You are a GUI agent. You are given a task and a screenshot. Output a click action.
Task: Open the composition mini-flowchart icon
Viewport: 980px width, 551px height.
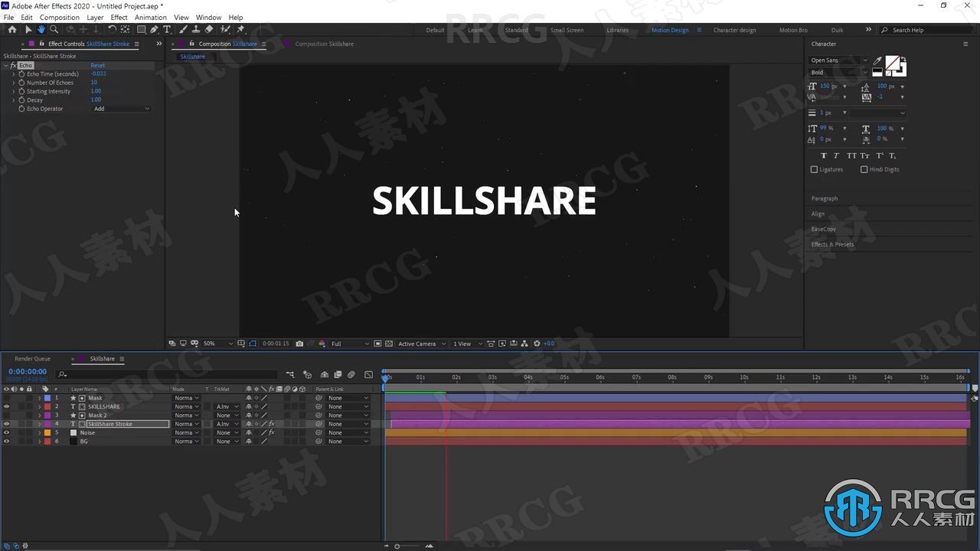pos(290,375)
